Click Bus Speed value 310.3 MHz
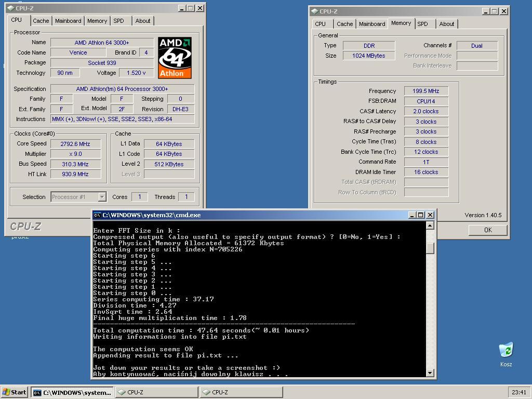Viewport: 532px width, 399px height. tap(75, 164)
